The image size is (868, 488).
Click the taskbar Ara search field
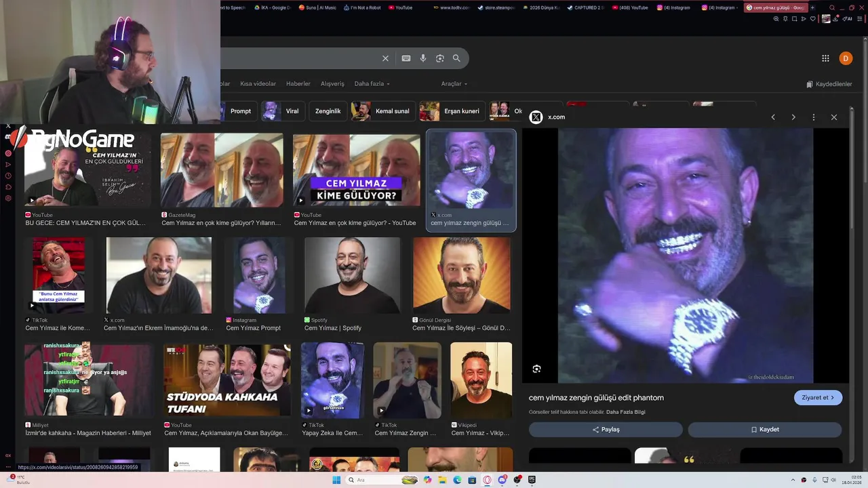tap(383, 480)
